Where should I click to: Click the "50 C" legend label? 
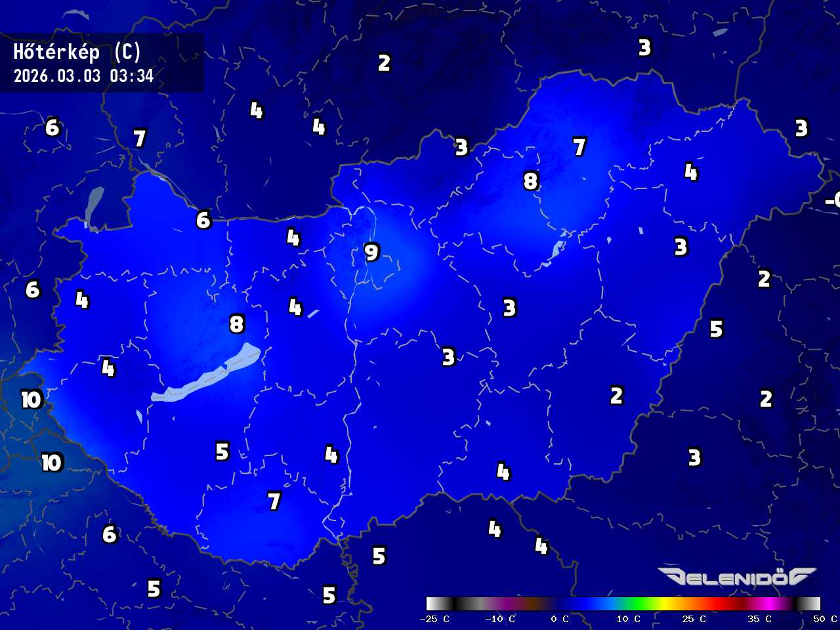pyautogui.click(x=824, y=619)
